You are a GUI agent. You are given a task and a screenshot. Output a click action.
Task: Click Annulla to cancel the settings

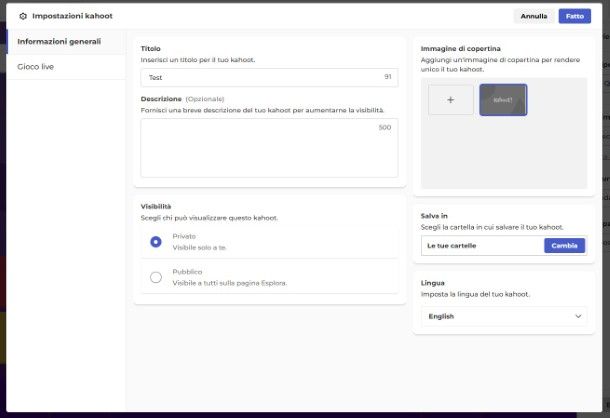(534, 16)
